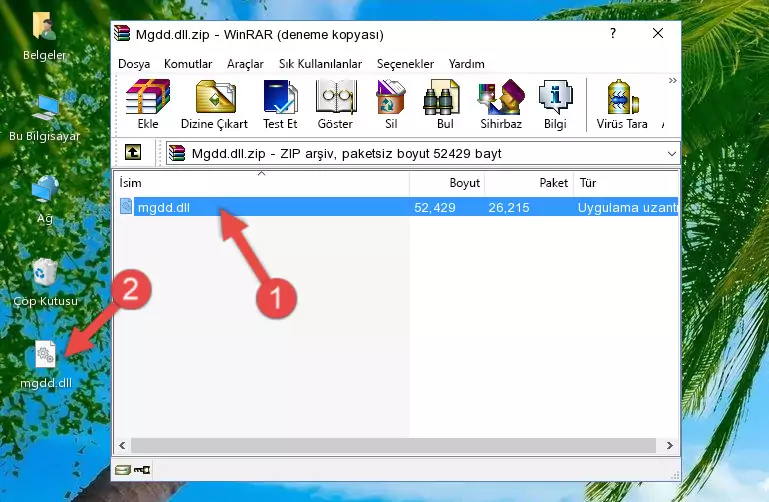Select the Çöp Kutusu recycle bin icon
The image size is (769, 502).
point(45,283)
